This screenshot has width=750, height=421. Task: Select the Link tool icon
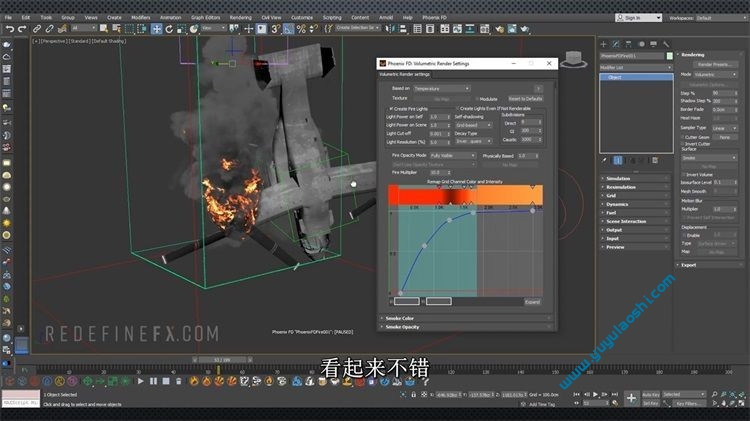(x=37, y=29)
